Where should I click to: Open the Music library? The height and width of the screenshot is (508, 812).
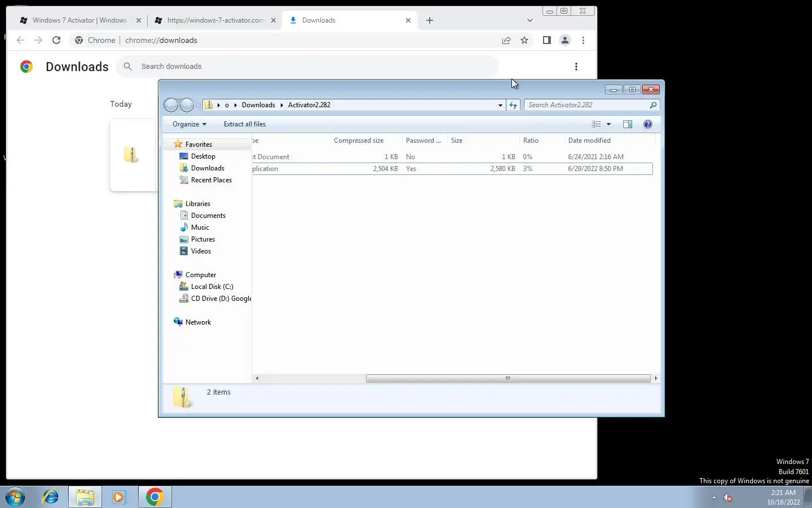200,227
